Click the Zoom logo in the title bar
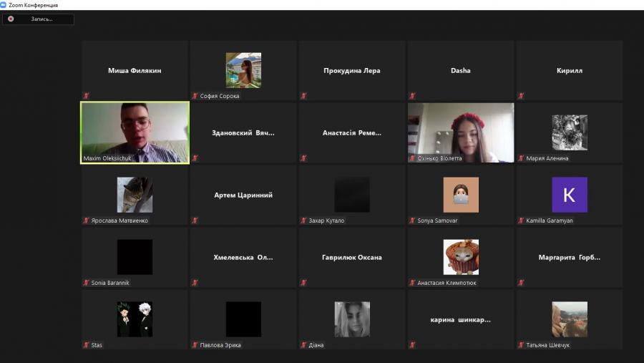The width and height of the screenshot is (644, 363). tap(4, 5)
